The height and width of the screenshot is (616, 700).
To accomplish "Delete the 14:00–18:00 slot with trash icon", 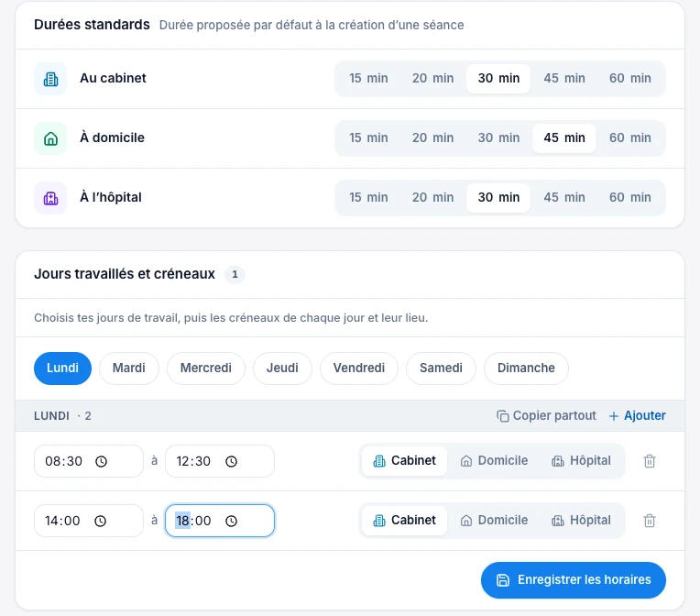I will point(650,521).
